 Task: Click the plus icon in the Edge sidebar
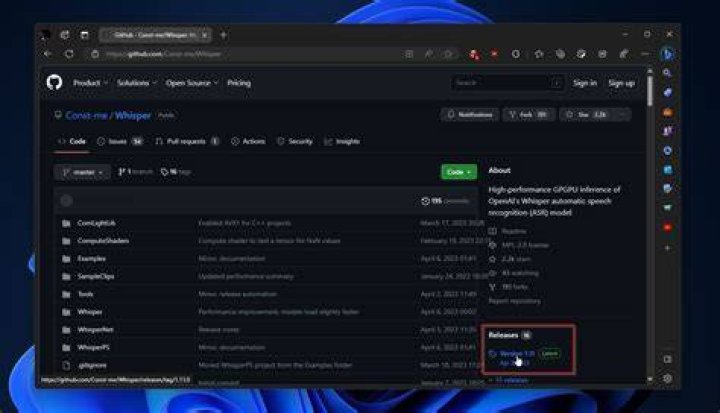668,248
